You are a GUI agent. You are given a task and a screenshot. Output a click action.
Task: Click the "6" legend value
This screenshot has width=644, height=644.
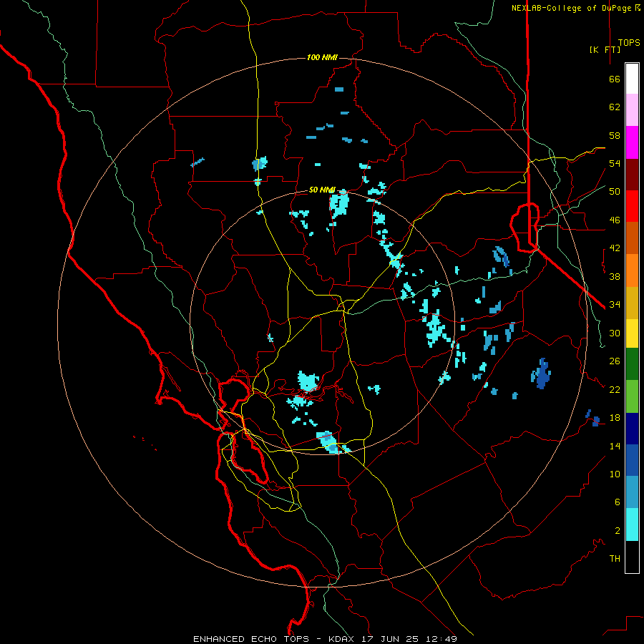pyautogui.click(x=618, y=502)
